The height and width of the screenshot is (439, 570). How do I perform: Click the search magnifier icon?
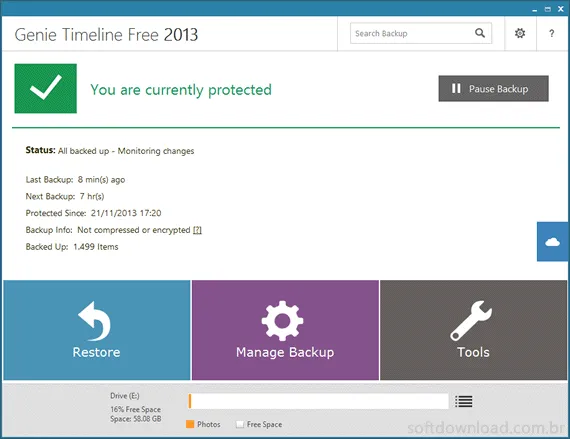(x=480, y=33)
